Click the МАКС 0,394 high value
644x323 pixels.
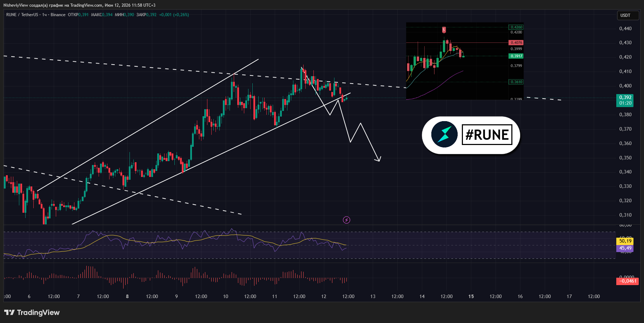(102, 15)
